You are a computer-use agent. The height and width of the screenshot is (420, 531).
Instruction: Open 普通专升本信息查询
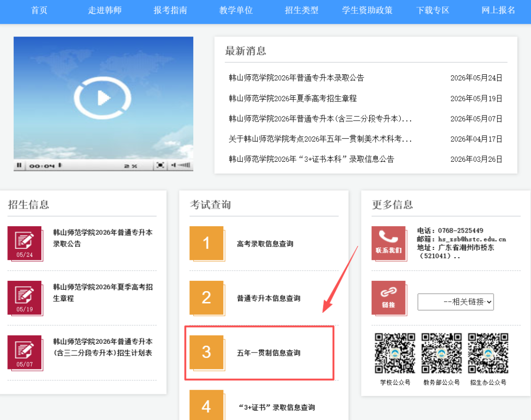[268, 298]
